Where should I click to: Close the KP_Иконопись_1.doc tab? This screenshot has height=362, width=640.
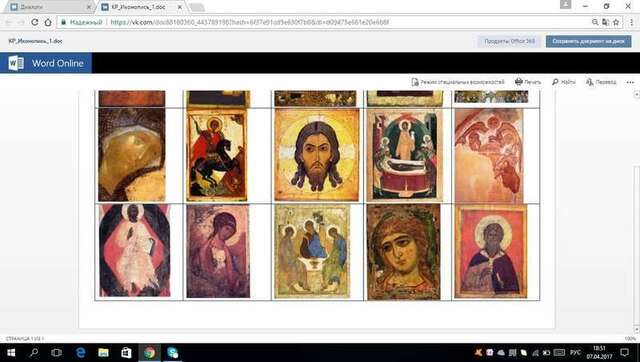(180, 7)
